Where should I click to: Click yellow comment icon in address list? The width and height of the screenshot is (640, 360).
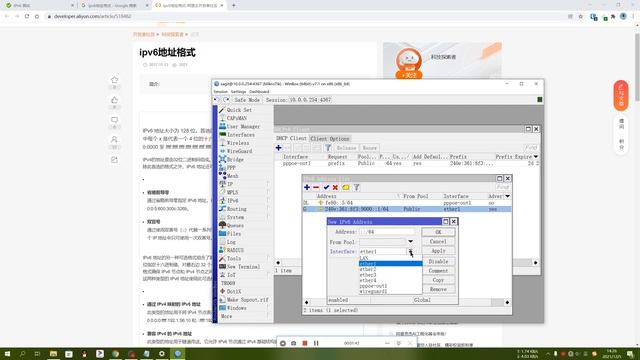point(346,187)
